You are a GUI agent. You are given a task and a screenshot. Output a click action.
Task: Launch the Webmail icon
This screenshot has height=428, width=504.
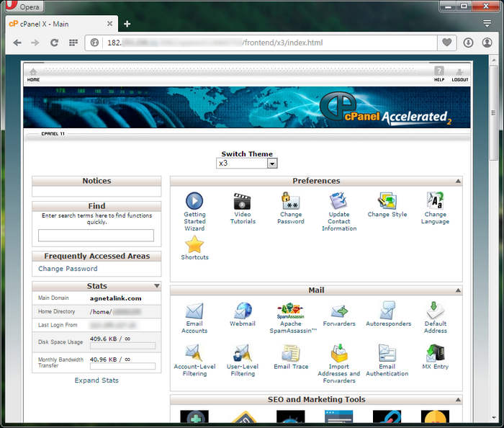[243, 311]
